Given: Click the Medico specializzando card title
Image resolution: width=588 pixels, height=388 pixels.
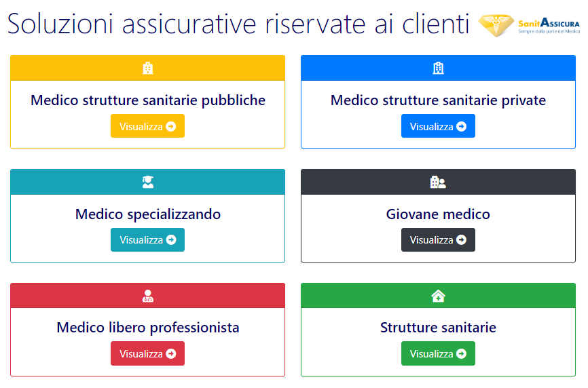Looking at the screenshot, I should click(148, 214).
